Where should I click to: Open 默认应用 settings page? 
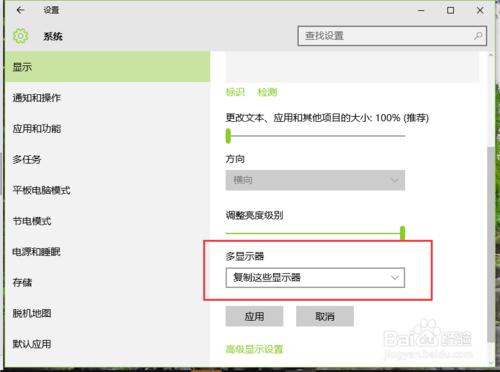108,344
